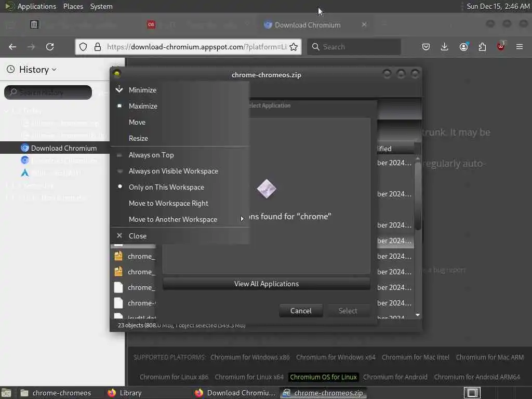
Task: Open the Firefox downloads panel
Action: [445, 47]
